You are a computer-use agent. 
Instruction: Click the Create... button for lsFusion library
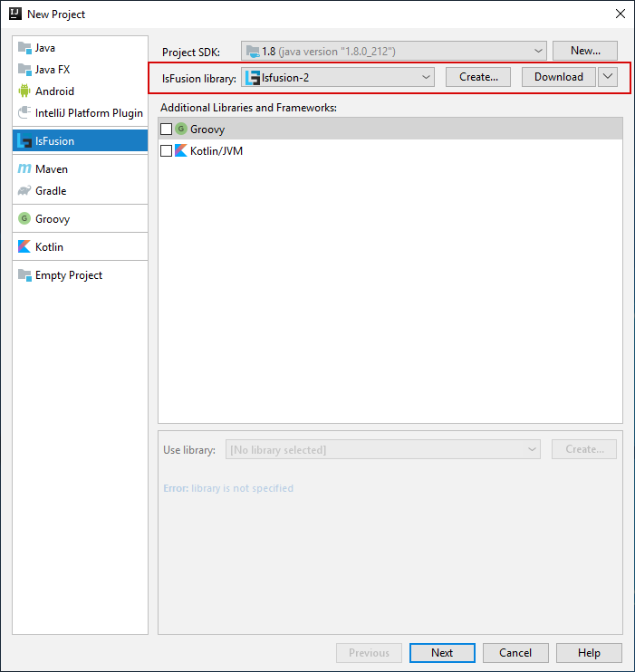(478, 77)
